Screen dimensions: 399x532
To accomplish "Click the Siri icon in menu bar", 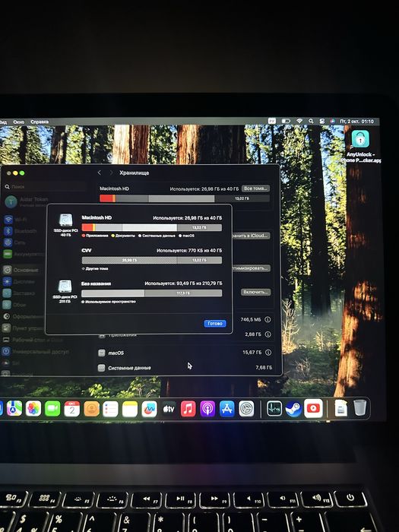I will coord(333,121).
